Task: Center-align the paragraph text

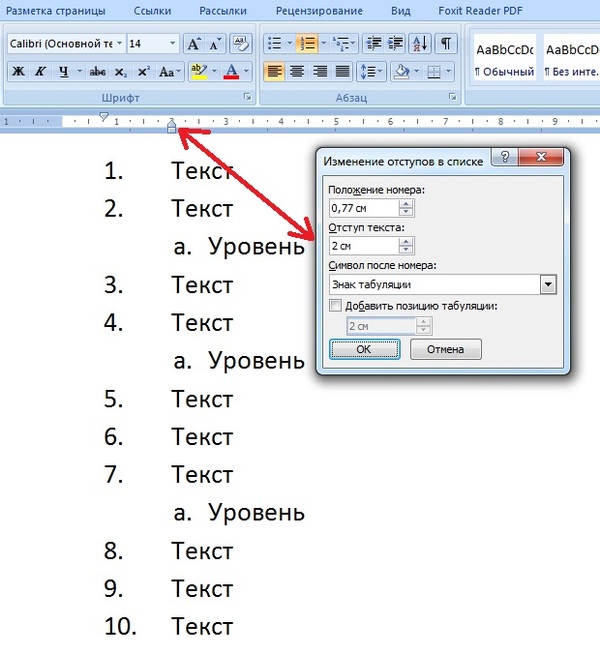Action: coord(297,72)
